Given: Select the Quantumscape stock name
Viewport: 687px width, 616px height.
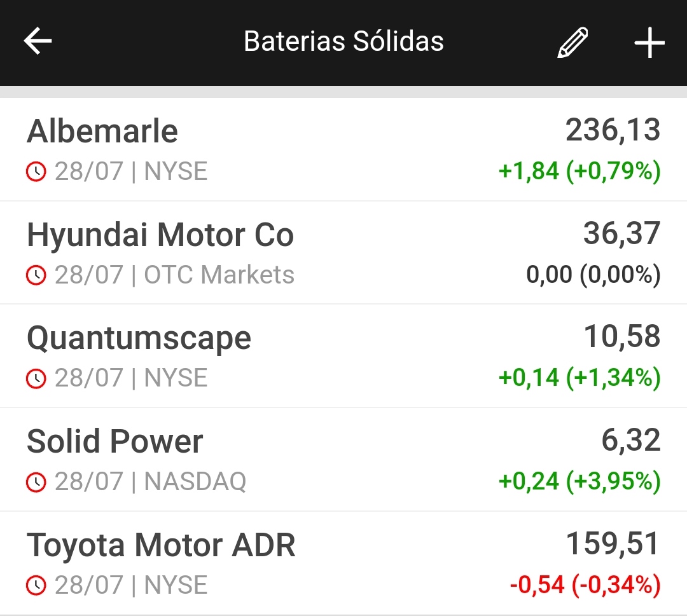Looking at the screenshot, I should (139, 338).
